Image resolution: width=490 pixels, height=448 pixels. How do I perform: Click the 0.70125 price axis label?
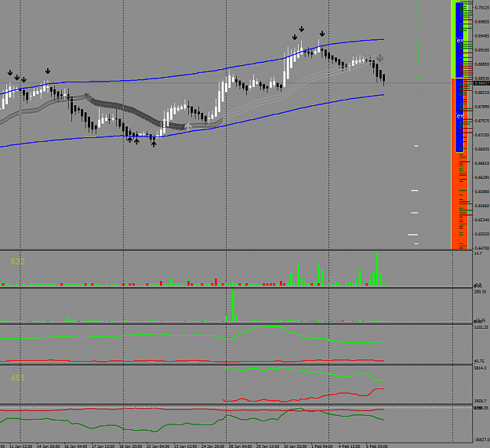click(481, 8)
